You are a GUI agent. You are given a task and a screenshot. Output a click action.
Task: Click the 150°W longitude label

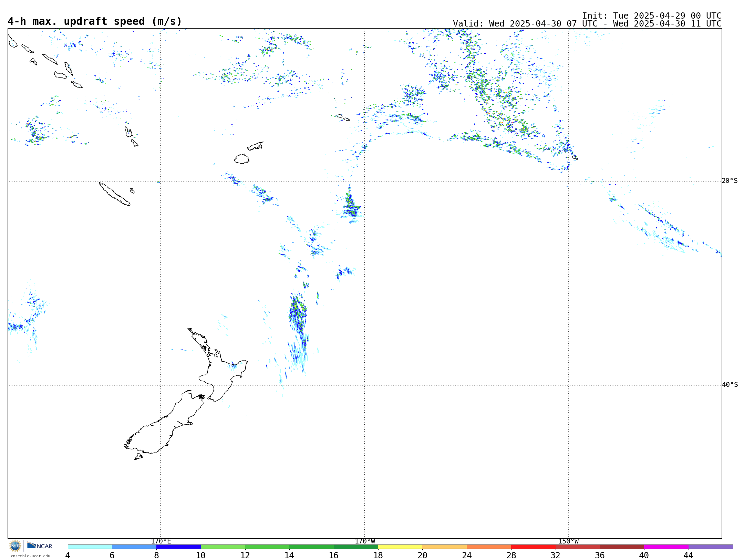[568, 541]
